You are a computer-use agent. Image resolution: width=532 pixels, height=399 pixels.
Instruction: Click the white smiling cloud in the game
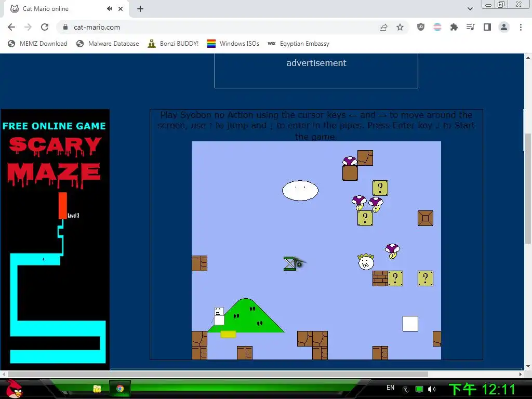(300, 191)
